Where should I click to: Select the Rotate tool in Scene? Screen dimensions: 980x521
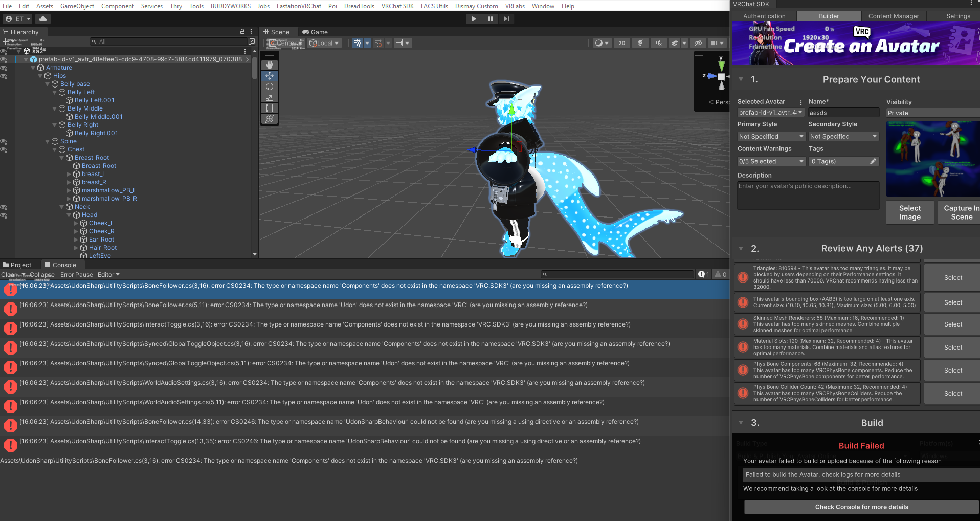[270, 86]
